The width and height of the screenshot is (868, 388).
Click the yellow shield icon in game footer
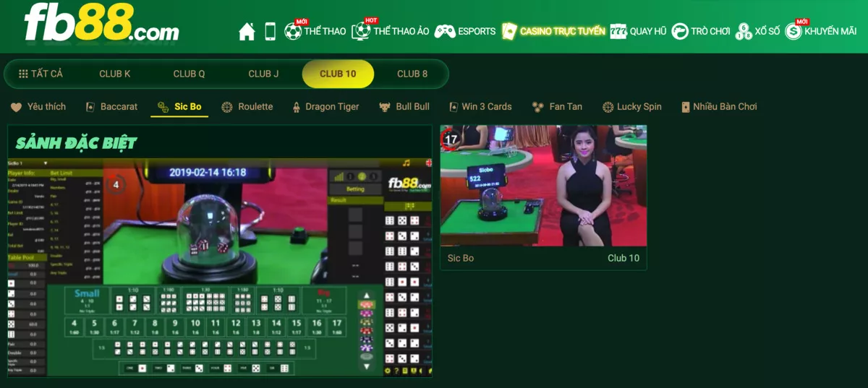414,371
